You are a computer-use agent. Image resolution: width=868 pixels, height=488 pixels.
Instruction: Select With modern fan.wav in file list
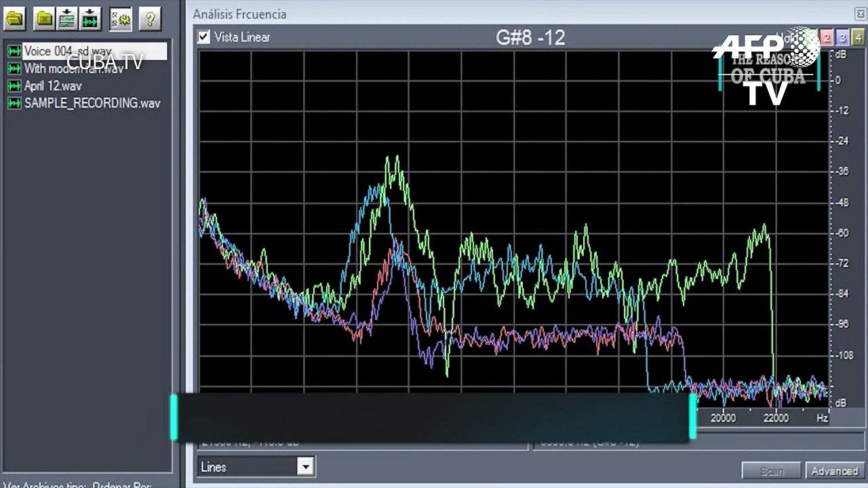pyautogui.click(x=74, y=68)
